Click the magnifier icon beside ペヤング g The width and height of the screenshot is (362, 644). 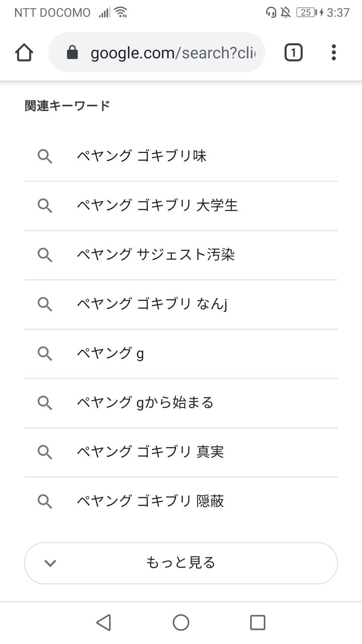click(x=45, y=354)
